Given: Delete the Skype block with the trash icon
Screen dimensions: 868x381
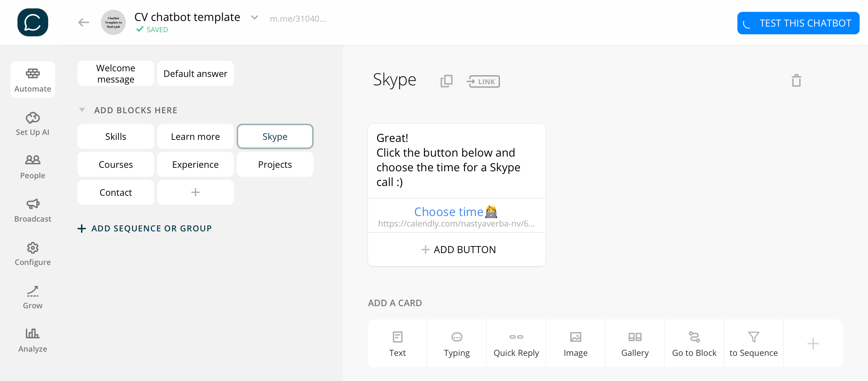Looking at the screenshot, I should point(796,80).
